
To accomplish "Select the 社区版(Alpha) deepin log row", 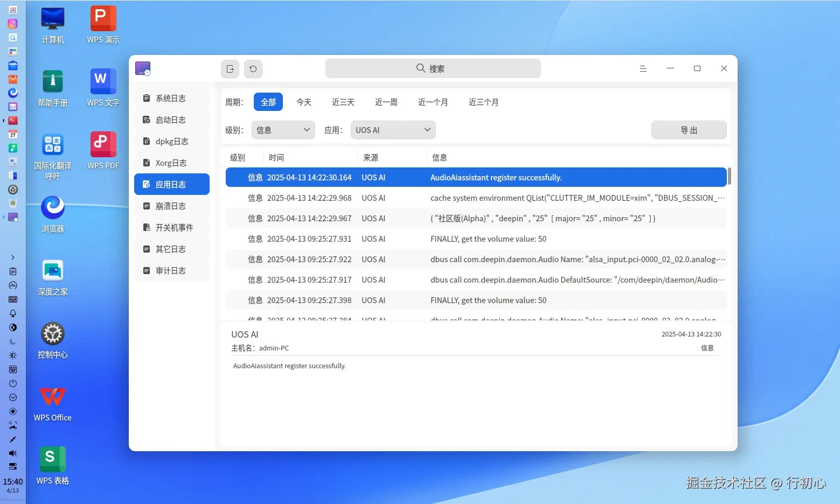I will click(476, 218).
